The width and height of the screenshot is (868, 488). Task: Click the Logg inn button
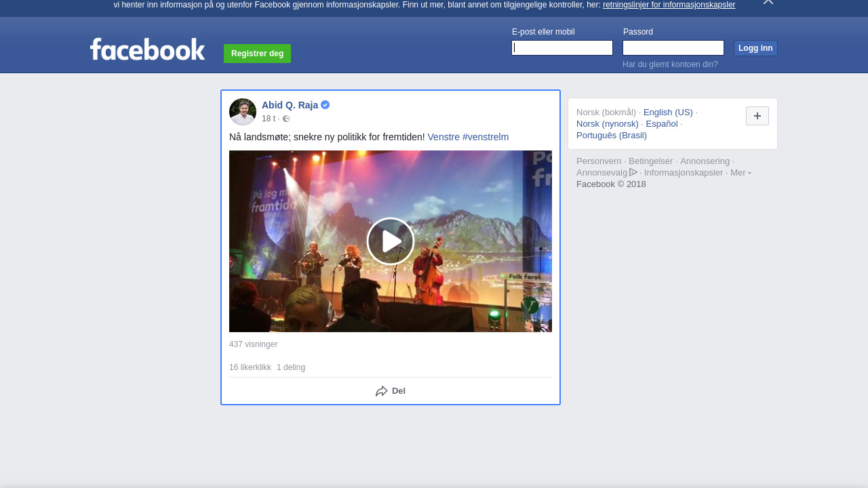pos(755,48)
